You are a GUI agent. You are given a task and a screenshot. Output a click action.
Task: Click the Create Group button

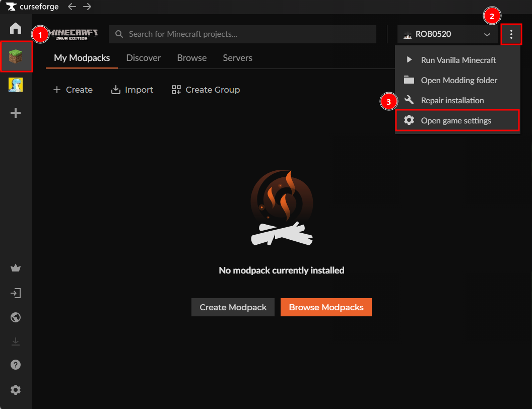click(206, 90)
